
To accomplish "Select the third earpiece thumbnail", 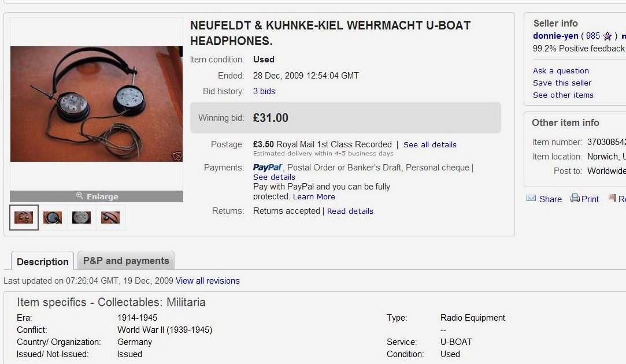I will click(82, 217).
